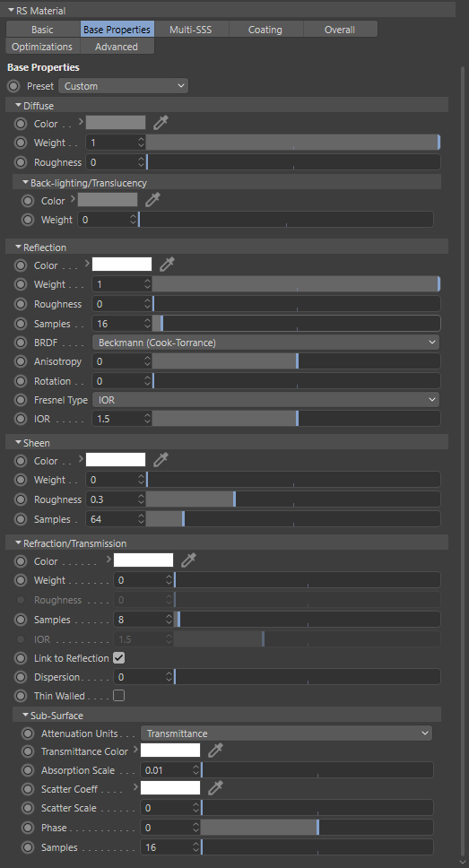Disable Link to Reflection checkbox
This screenshot has height=868, width=469.
point(118,657)
